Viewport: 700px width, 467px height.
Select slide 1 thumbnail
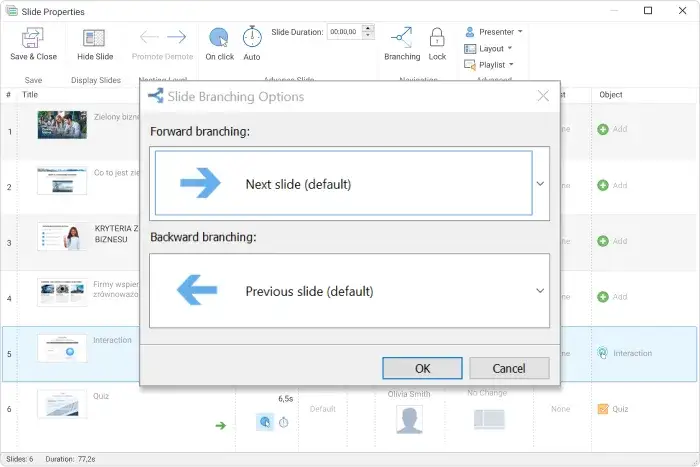(x=62, y=125)
